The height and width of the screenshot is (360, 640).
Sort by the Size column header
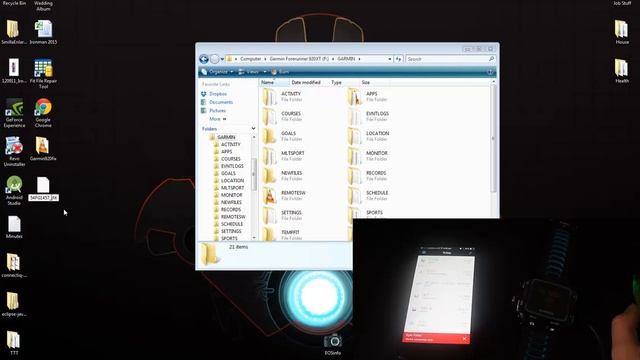(x=374, y=82)
